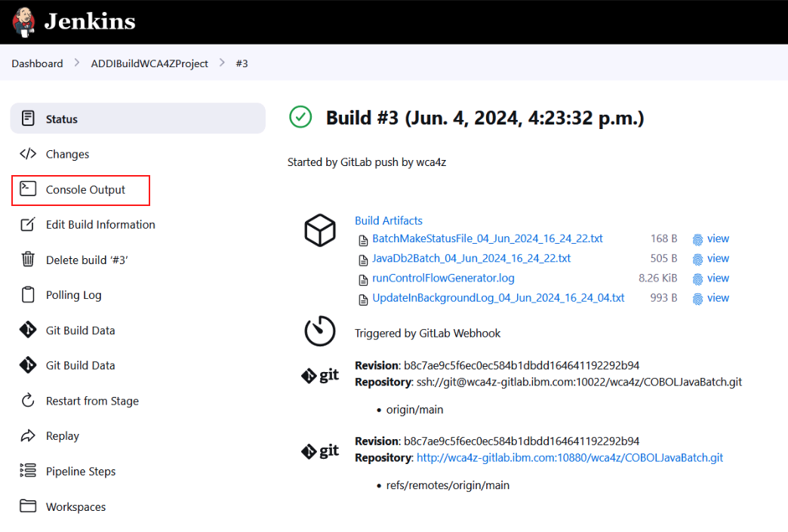This screenshot has width=788, height=532.
Task: Open runControlFlowGenerator.log artifact
Action: point(443,278)
